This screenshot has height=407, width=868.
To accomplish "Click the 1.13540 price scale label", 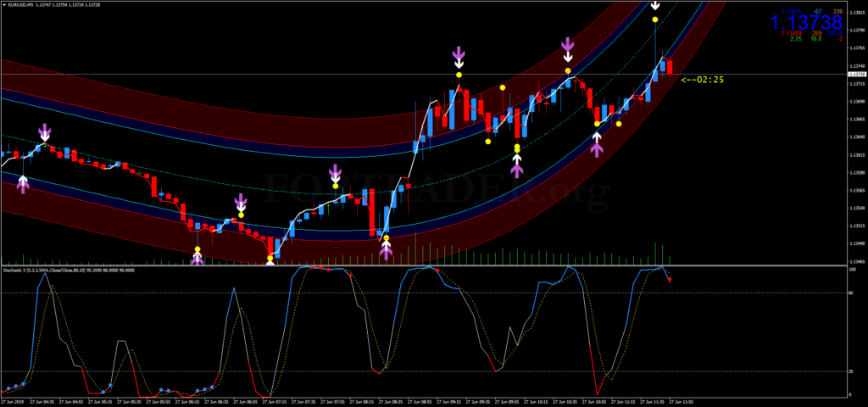I will tap(857, 209).
